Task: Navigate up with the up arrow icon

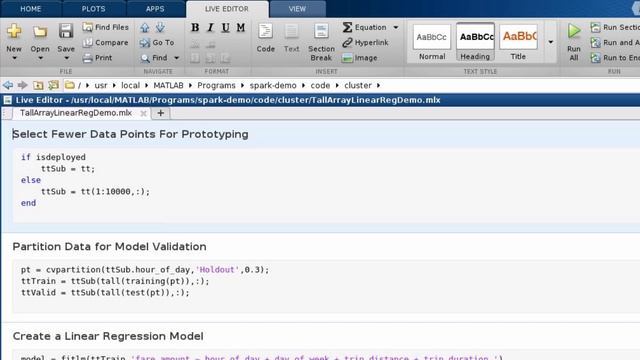Action: click(144, 27)
